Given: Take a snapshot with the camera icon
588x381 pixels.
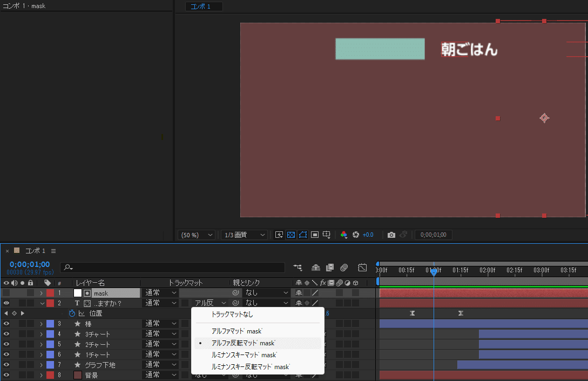Looking at the screenshot, I should [x=391, y=235].
